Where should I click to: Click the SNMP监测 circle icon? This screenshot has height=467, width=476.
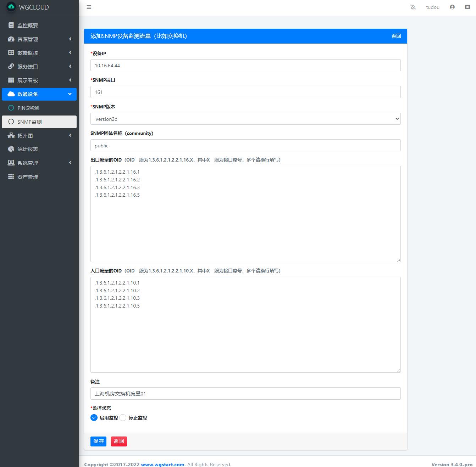point(11,122)
